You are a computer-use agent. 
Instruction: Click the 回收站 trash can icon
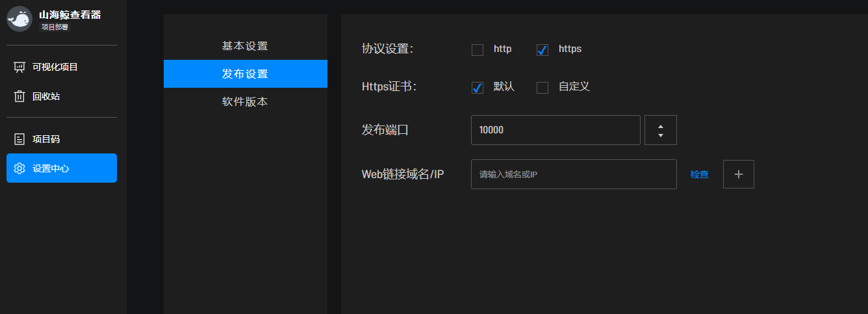pos(19,96)
